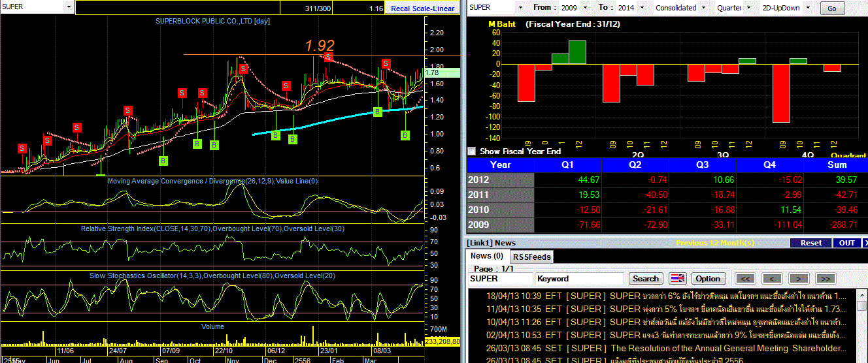Click the Q3 column header
The width and height of the screenshot is (868, 363).
702,165
